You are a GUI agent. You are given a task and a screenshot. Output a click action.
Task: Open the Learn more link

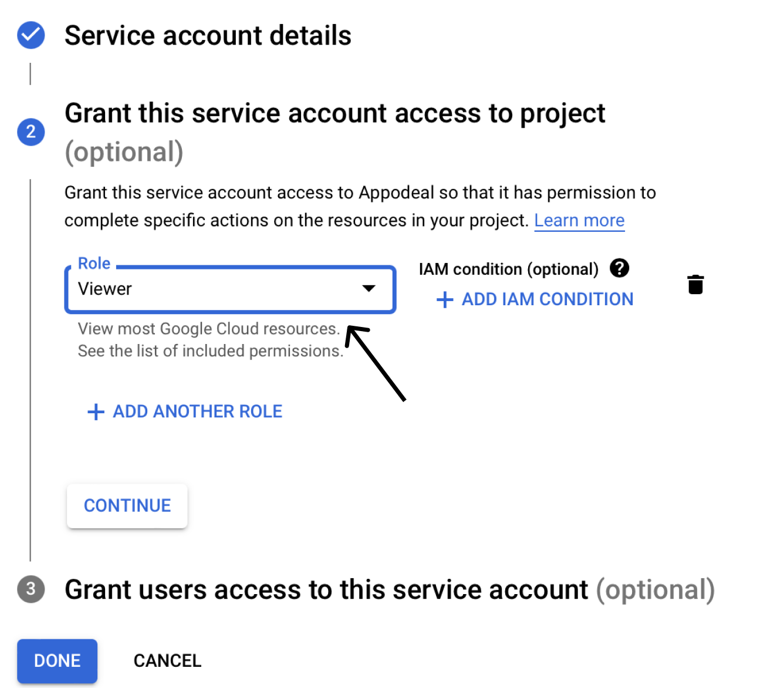[x=579, y=220]
